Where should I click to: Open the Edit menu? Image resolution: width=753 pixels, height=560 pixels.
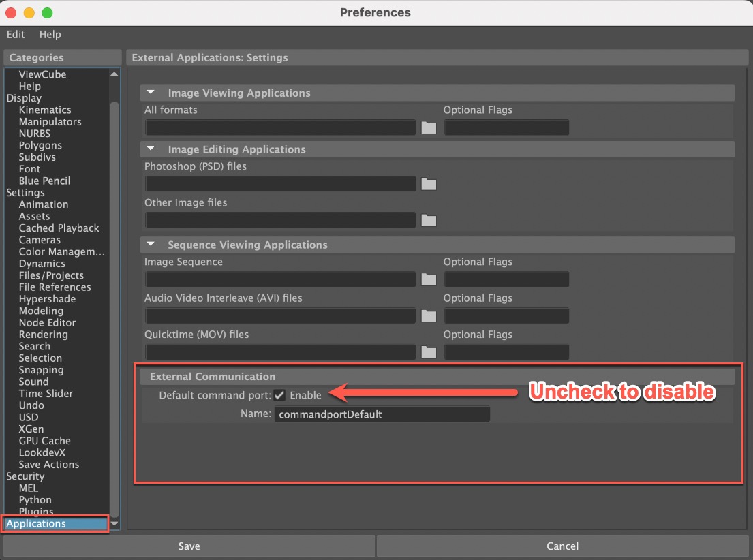[15, 35]
